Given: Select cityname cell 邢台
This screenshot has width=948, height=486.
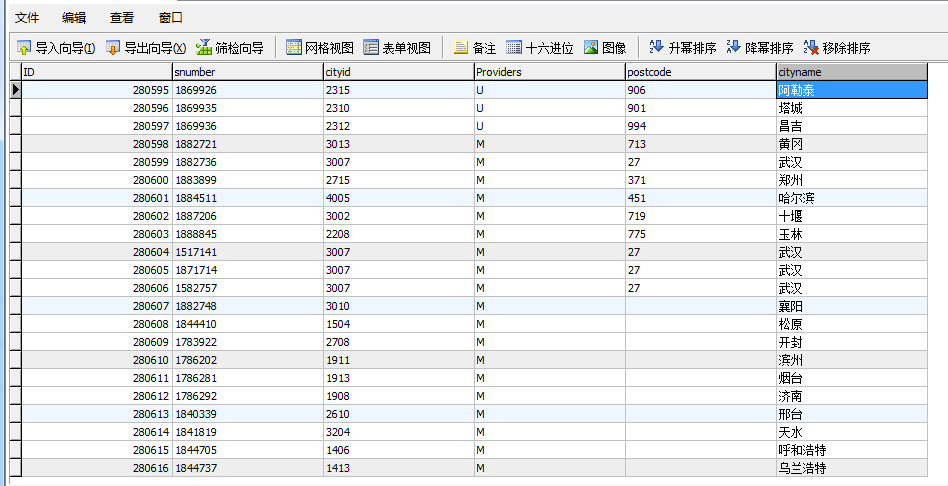Looking at the screenshot, I should (x=852, y=414).
